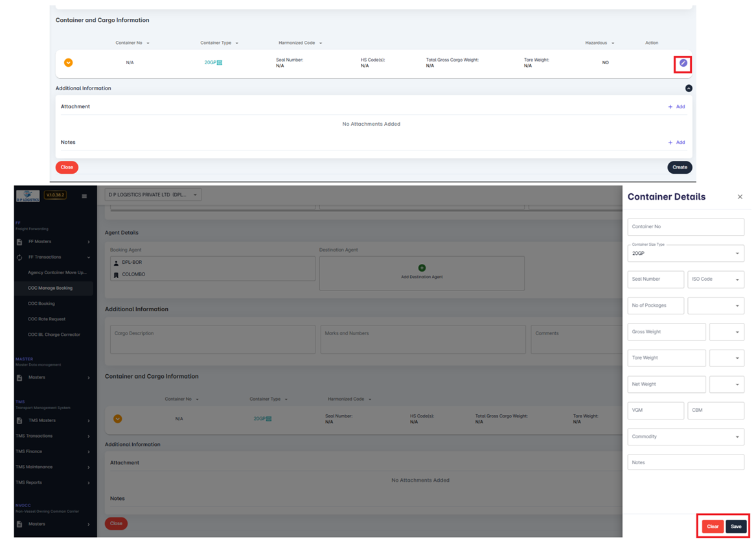
Task: Click the green plus Add Destination Agent icon
Action: 422,268
